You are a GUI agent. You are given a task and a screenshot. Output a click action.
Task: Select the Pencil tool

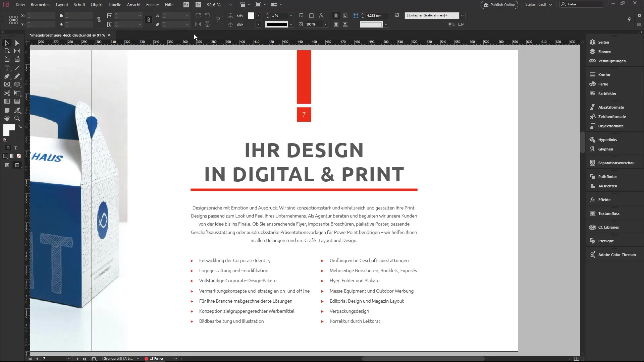click(17, 76)
